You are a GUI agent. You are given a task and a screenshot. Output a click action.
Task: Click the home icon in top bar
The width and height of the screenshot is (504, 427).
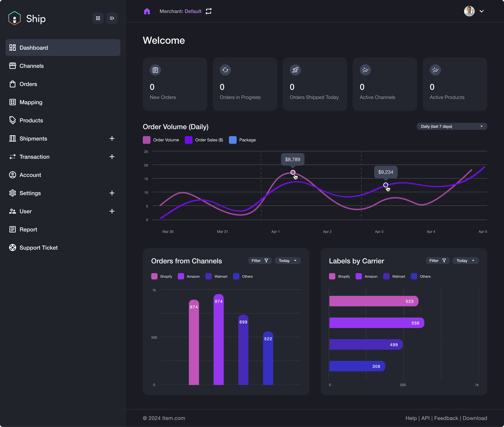[x=147, y=11]
